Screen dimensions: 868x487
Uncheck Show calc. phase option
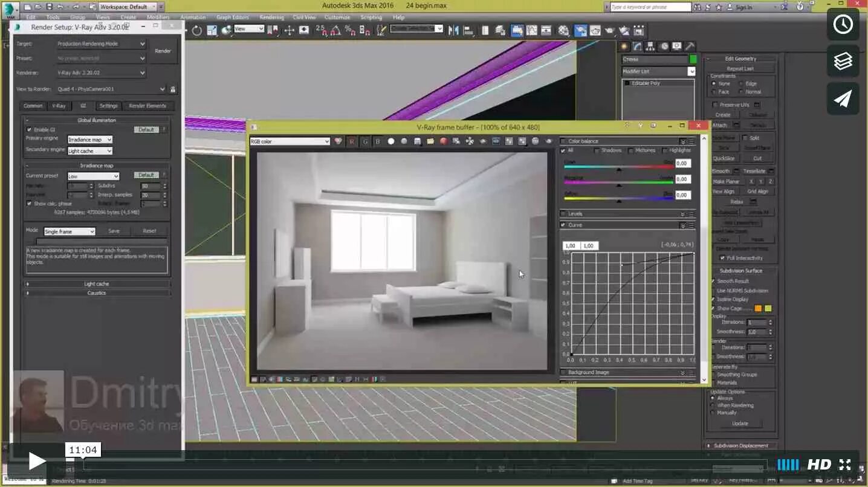[29, 204]
